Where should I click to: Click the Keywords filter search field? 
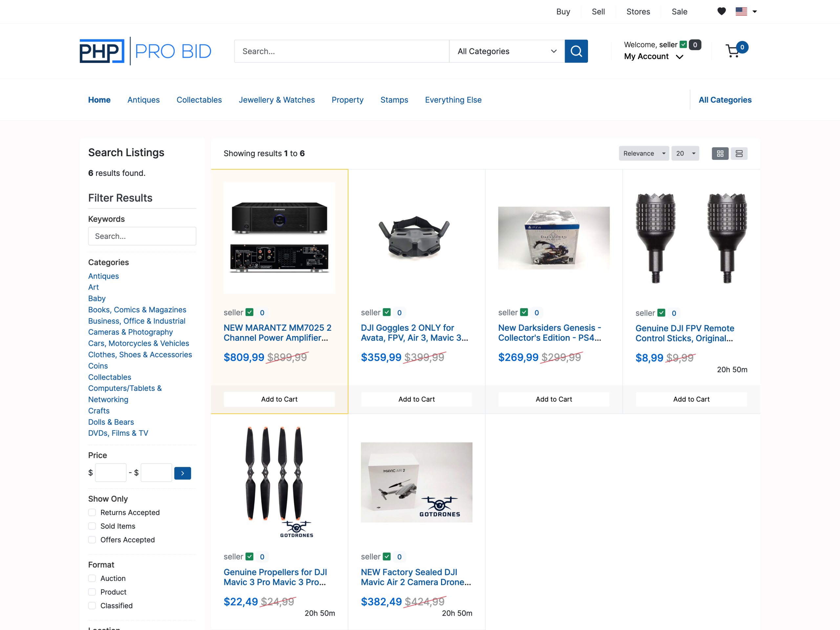tap(142, 236)
